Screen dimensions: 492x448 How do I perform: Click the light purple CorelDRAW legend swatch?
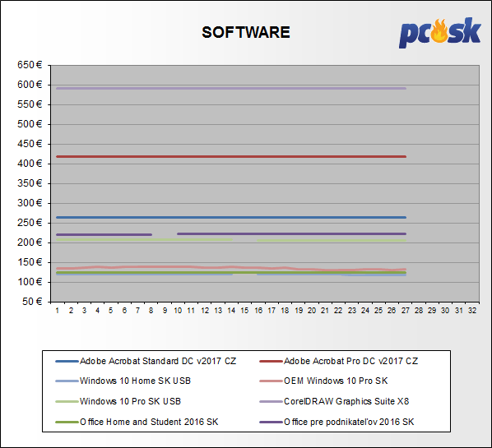(x=271, y=402)
